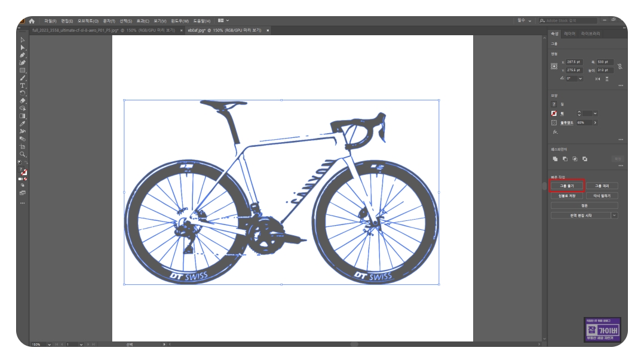Select the Paintbrush tool

pyautogui.click(x=23, y=78)
